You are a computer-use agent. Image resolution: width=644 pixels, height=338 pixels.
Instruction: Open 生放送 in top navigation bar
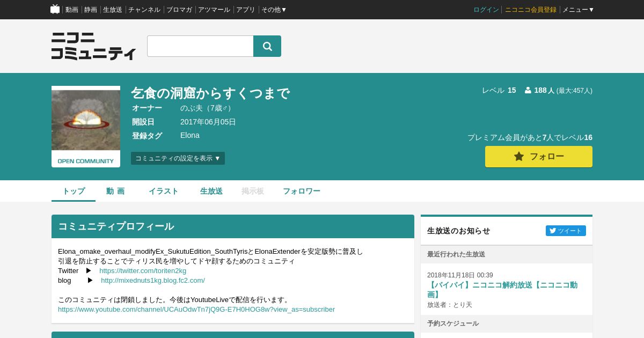(x=113, y=10)
